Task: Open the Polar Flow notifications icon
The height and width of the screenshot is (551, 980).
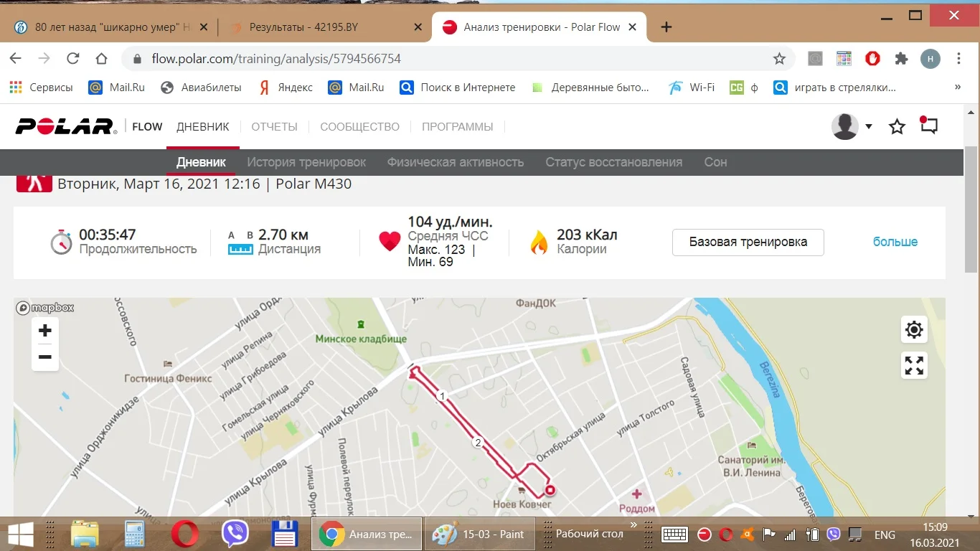Action: pyautogui.click(x=928, y=126)
